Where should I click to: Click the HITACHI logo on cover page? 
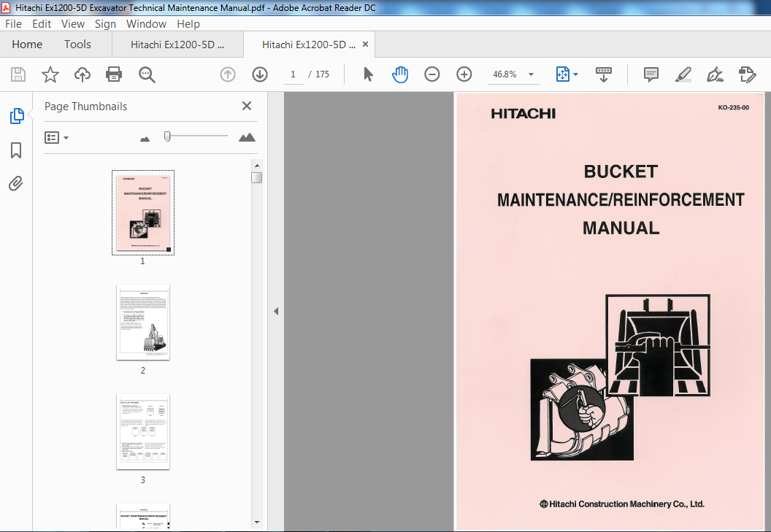pyautogui.click(x=523, y=114)
